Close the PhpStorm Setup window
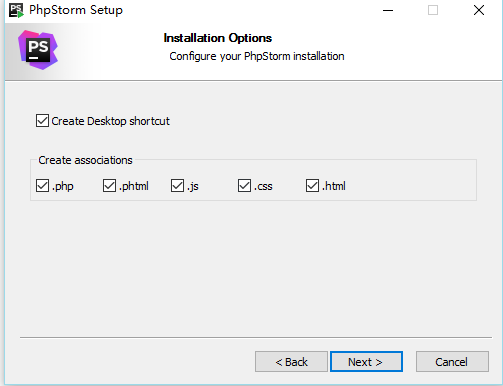503x386 pixels. [x=479, y=10]
